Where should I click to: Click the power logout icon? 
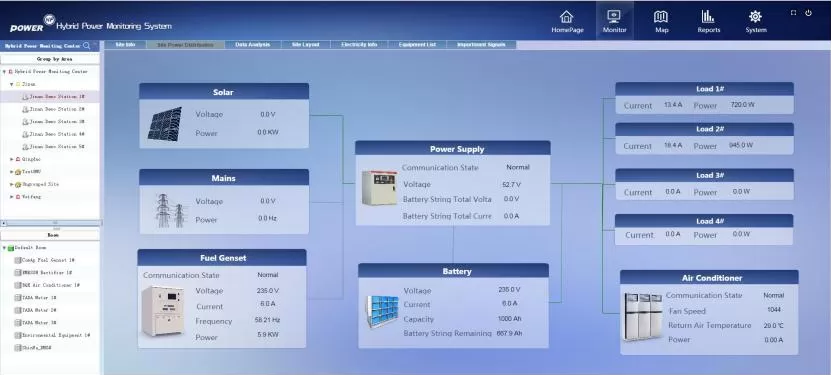pos(808,13)
